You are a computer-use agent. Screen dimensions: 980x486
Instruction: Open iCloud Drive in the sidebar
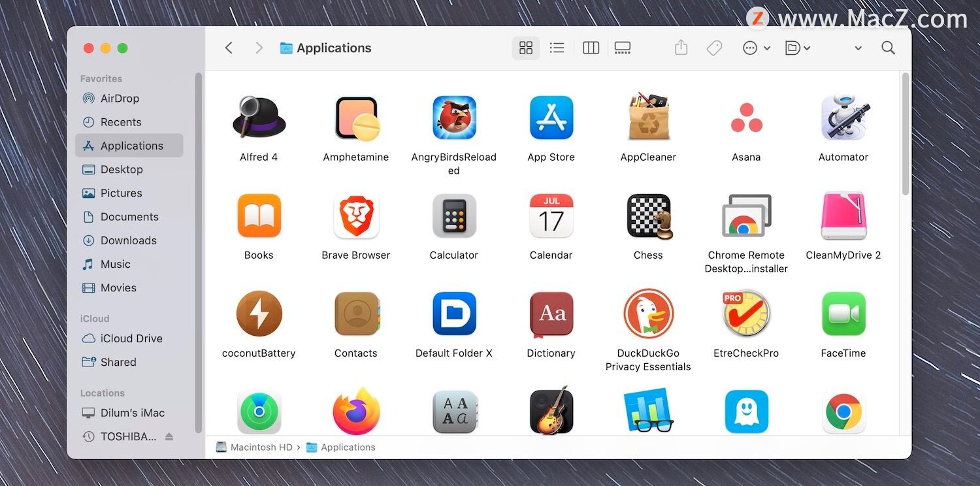129,338
